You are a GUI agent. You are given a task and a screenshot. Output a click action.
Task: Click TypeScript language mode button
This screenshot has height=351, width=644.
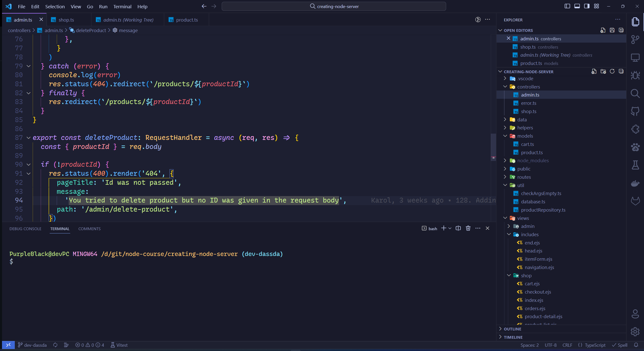pyautogui.click(x=595, y=345)
